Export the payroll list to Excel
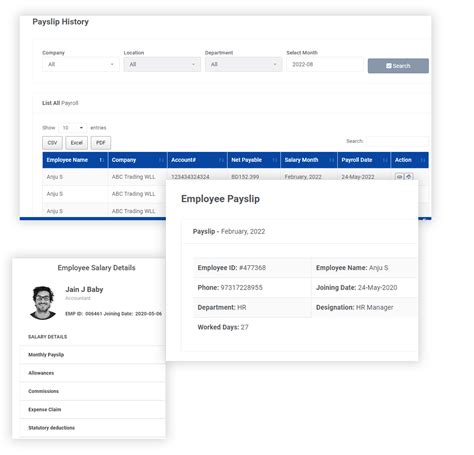474x455 pixels. click(x=76, y=143)
